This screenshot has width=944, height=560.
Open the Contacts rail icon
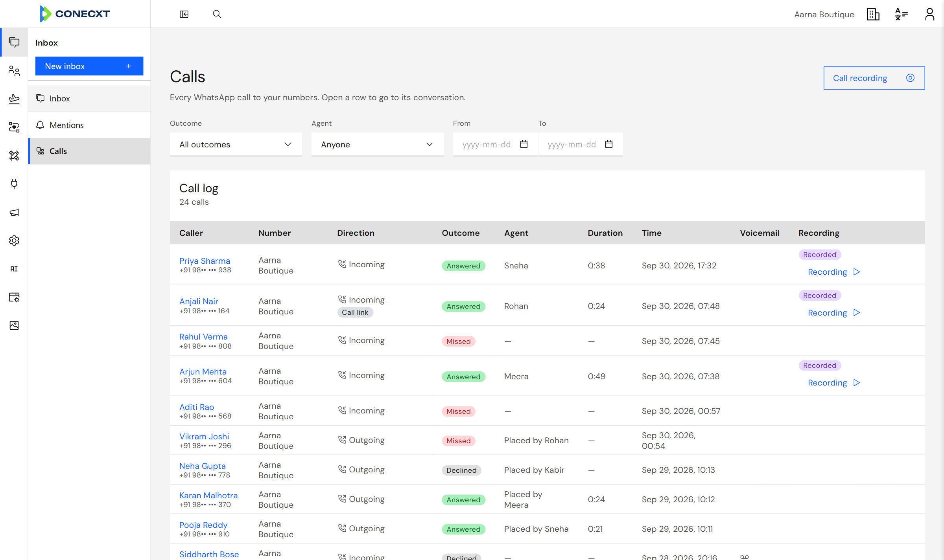[14, 71]
